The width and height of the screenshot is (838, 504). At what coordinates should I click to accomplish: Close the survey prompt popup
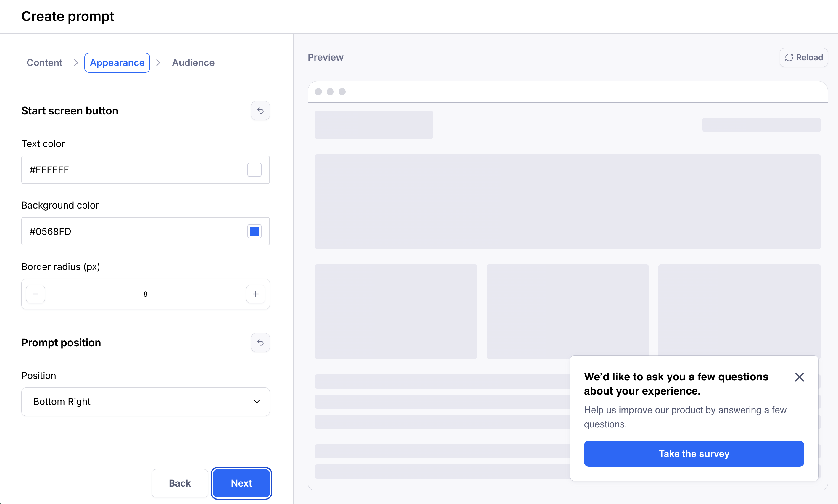799,377
